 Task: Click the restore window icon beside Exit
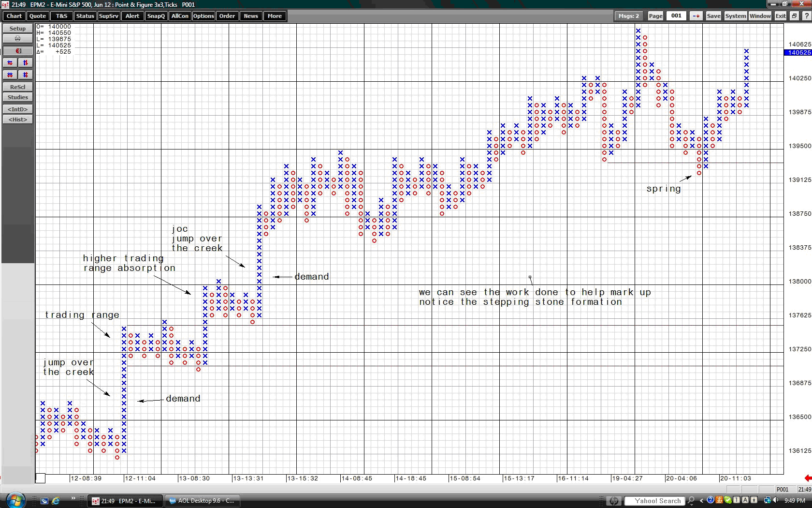(x=794, y=16)
